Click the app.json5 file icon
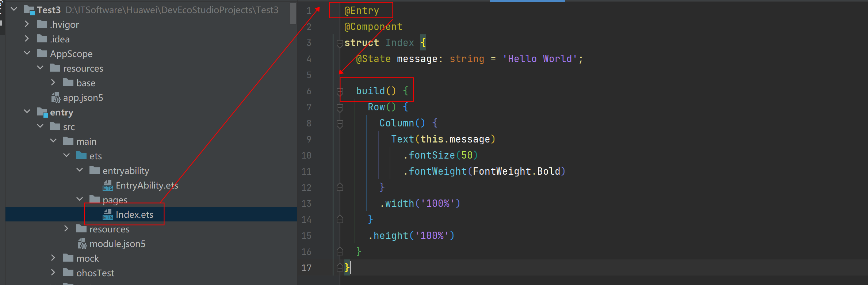The width and height of the screenshot is (868, 285). [x=56, y=98]
